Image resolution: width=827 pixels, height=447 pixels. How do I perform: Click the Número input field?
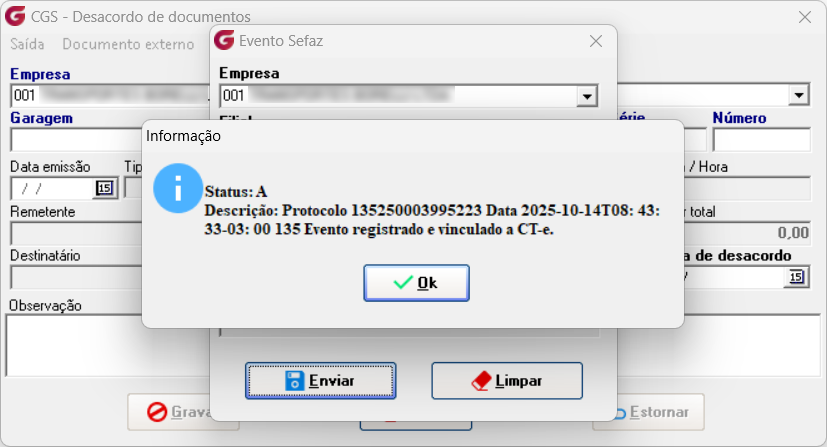[762, 140]
